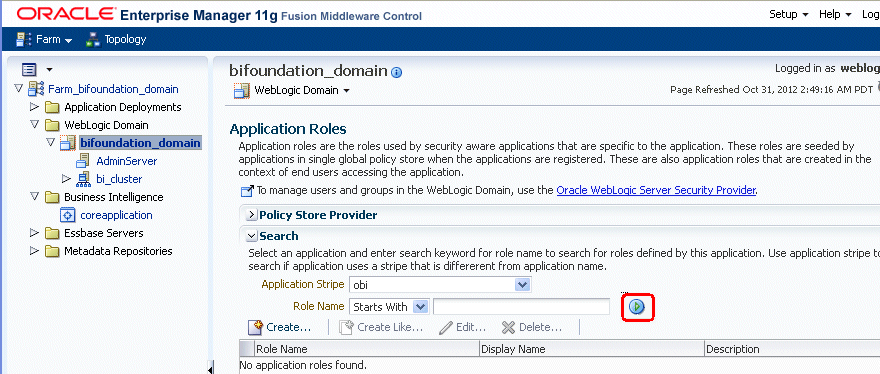Select AdminServer in the tree
This screenshot has width=880, height=374.
(127, 161)
